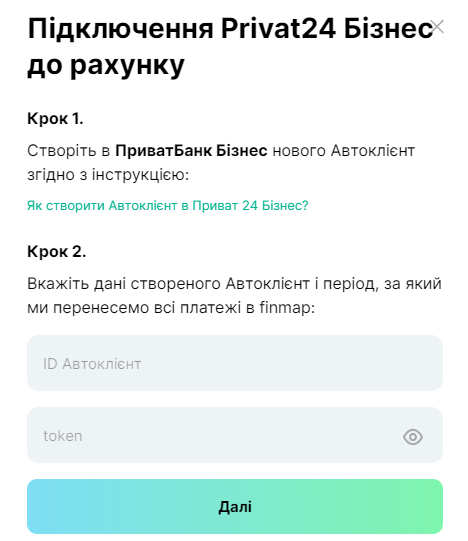Click the Створіть в ПриватБанк Бізнес instruction text

coord(221,163)
